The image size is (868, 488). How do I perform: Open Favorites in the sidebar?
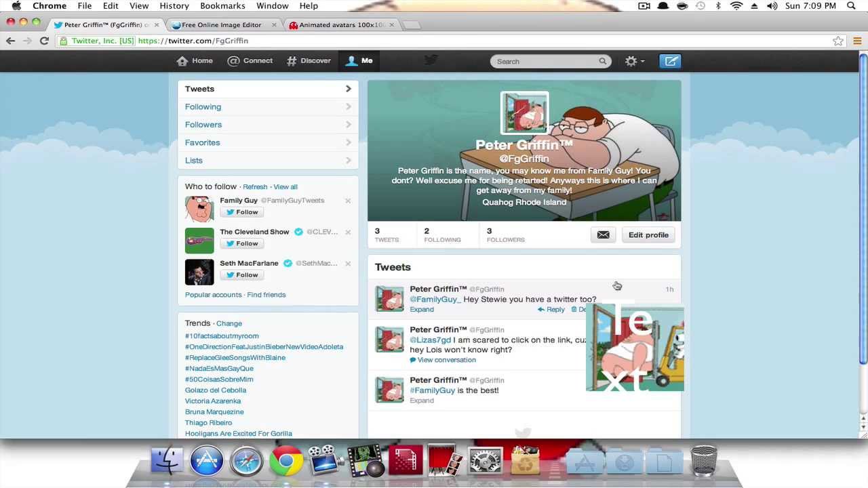click(268, 142)
